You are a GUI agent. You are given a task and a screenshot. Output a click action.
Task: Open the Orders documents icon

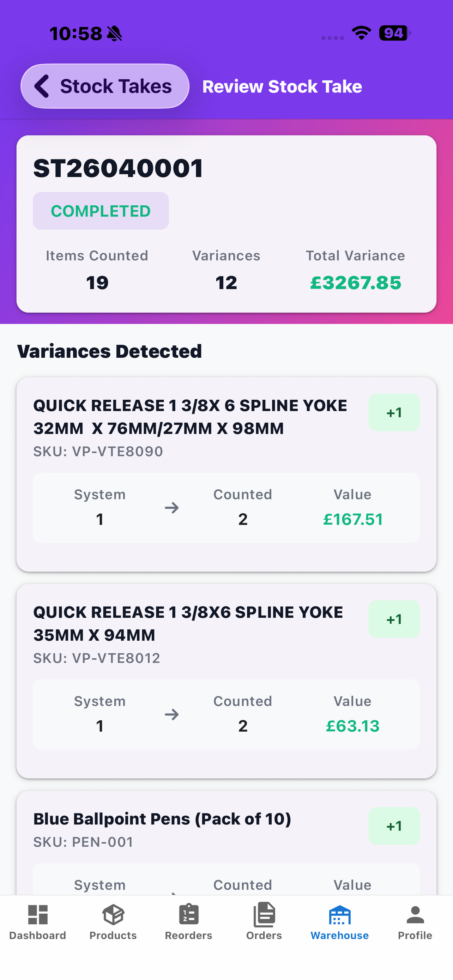point(264,914)
